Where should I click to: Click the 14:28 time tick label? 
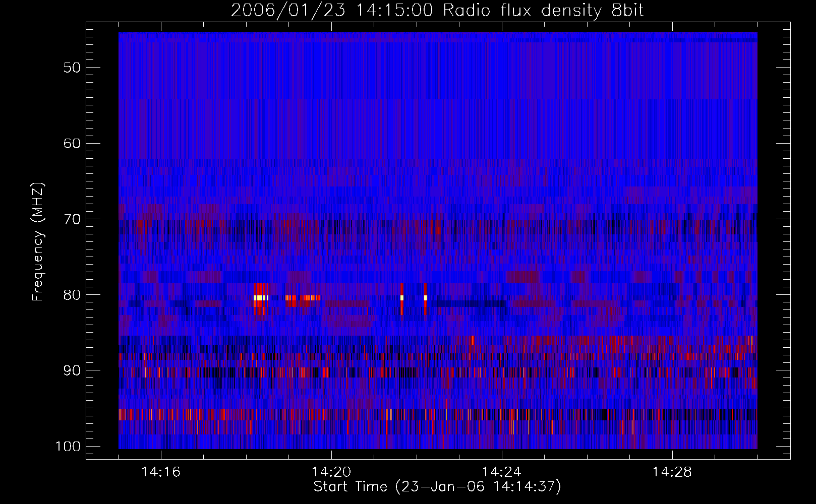pos(672,472)
